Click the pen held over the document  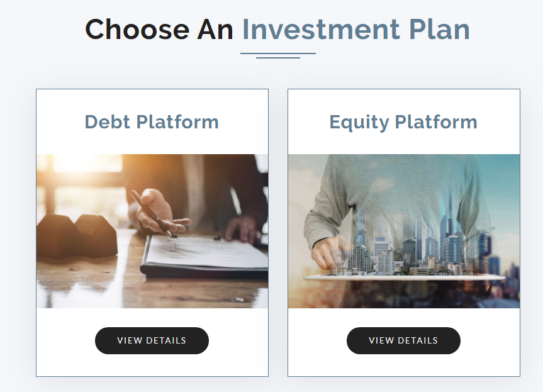(x=151, y=214)
